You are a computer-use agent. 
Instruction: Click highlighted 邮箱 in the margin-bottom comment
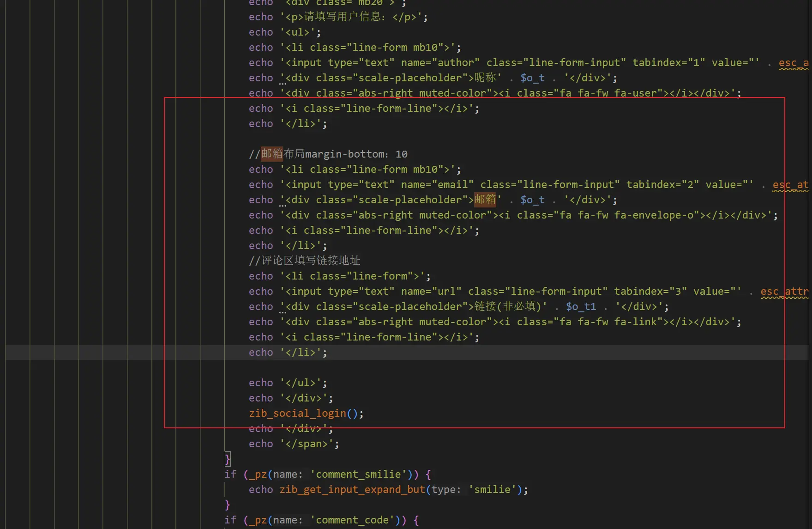coord(272,154)
